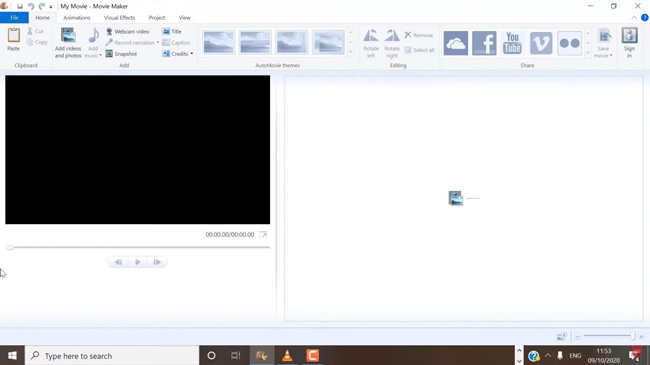Click Paste in the Clipboard group

tap(13, 39)
